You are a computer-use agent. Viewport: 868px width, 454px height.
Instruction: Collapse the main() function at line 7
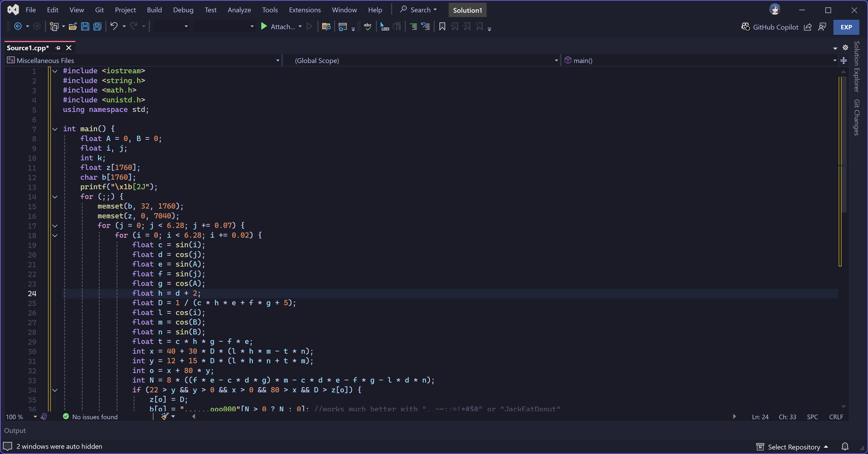(55, 129)
